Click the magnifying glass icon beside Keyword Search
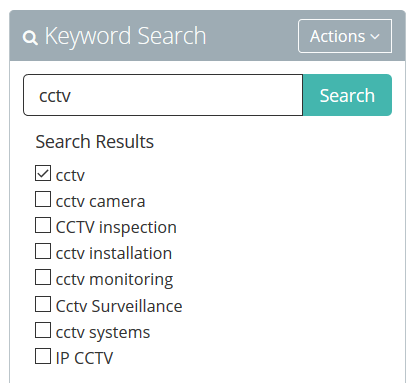 (30, 37)
